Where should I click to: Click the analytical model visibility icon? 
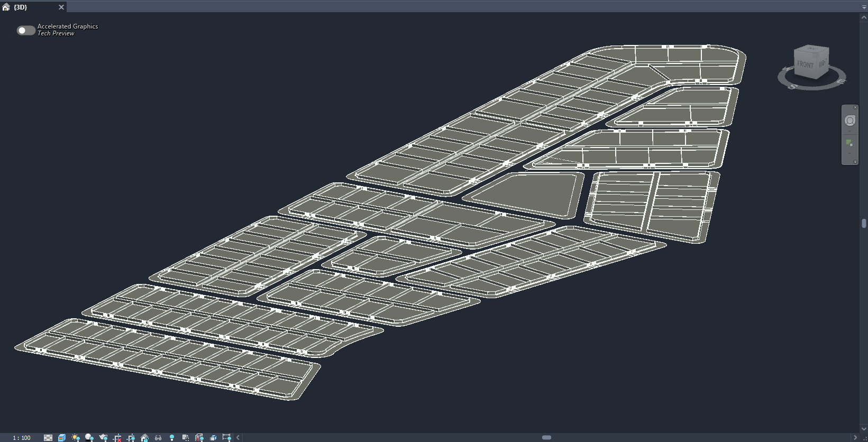[x=199, y=438]
